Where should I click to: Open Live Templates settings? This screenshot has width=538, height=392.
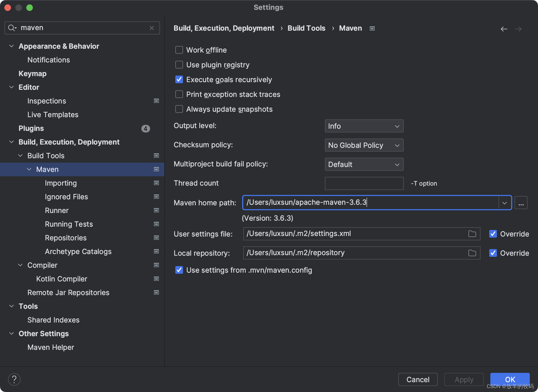(x=53, y=115)
